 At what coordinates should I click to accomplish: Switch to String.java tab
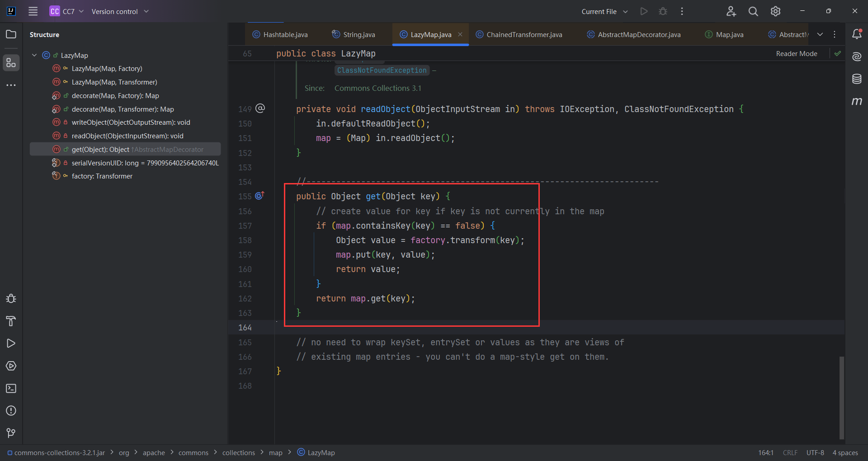pyautogui.click(x=354, y=34)
